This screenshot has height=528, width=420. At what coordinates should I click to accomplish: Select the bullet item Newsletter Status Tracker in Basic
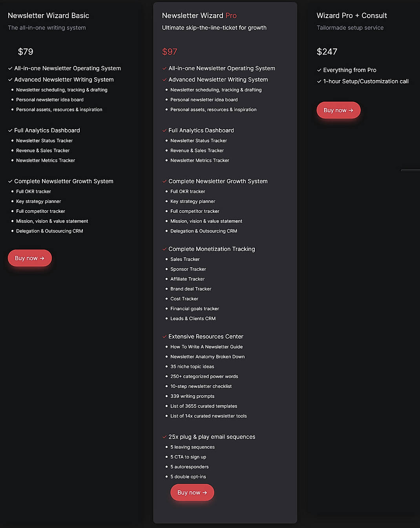[44, 141]
